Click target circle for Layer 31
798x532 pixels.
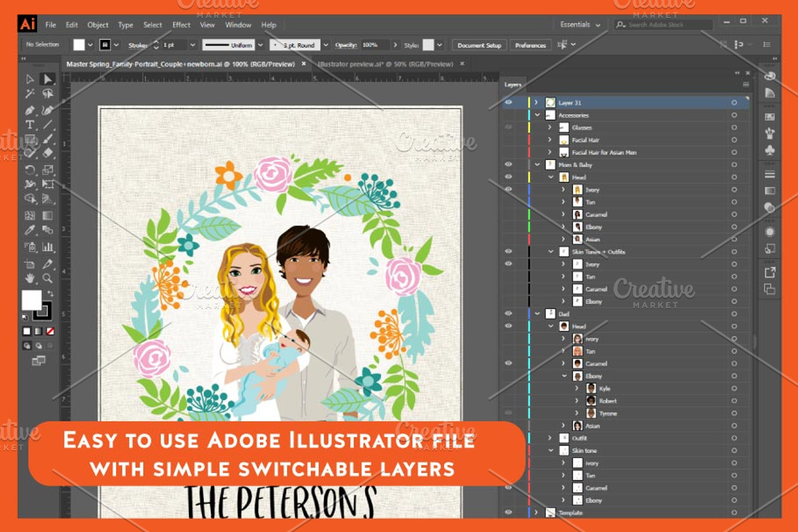pos(734,102)
